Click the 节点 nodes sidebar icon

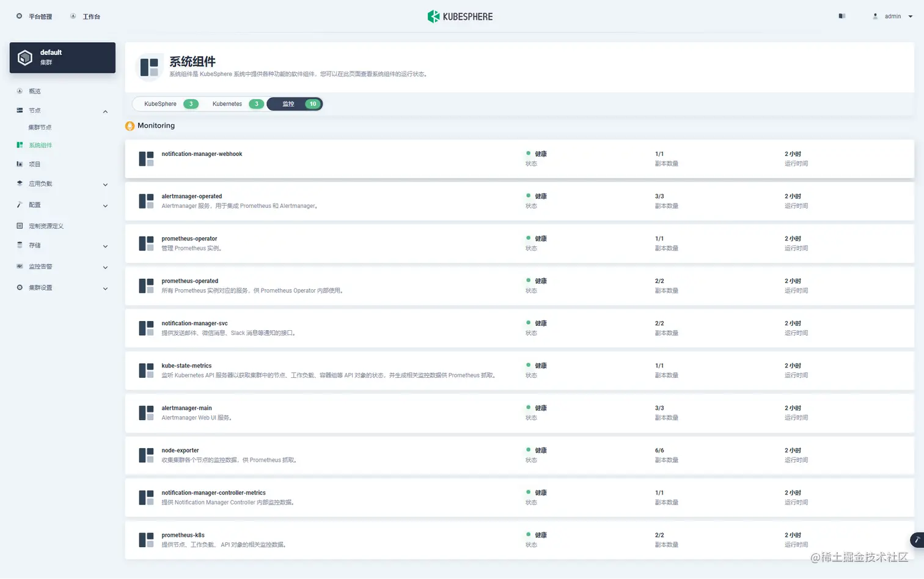pos(20,111)
